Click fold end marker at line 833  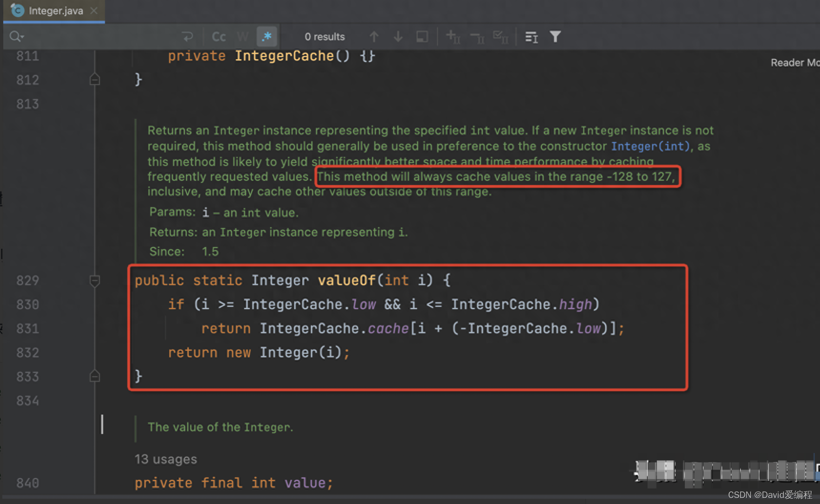[x=95, y=376]
